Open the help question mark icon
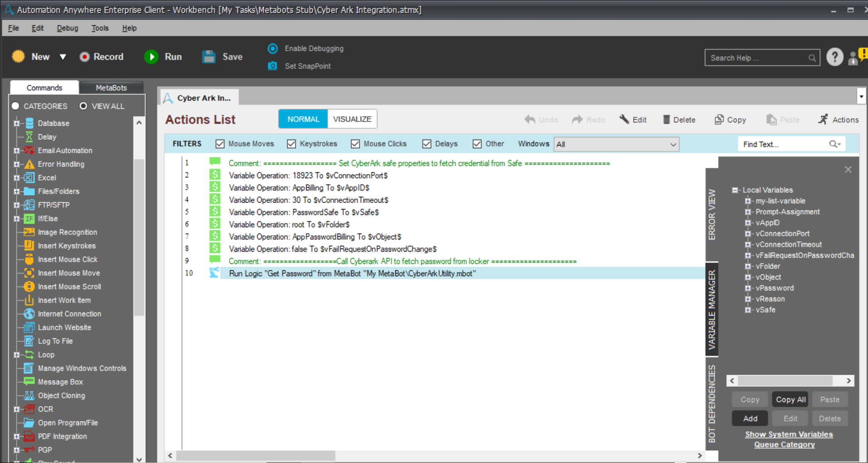The height and width of the screenshot is (463, 868). click(x=834, y=57)
